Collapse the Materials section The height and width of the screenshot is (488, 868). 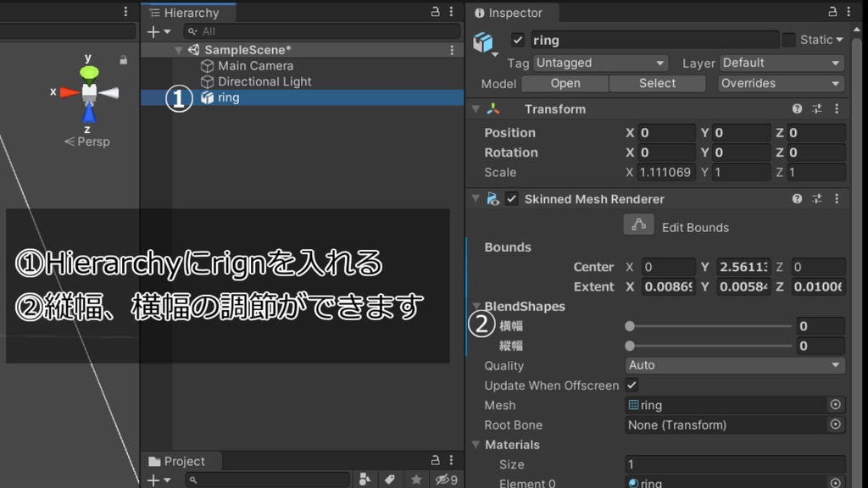(x=476, y=445)
